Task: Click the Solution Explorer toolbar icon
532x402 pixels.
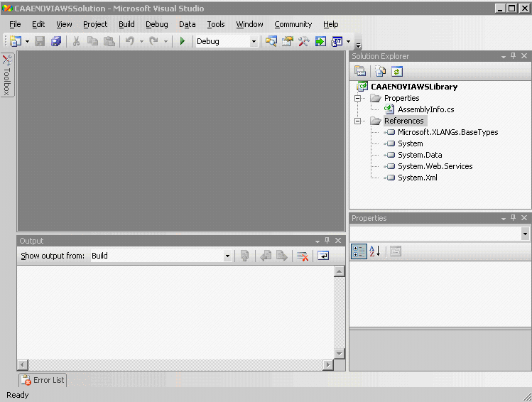Action: coord(271,41)
